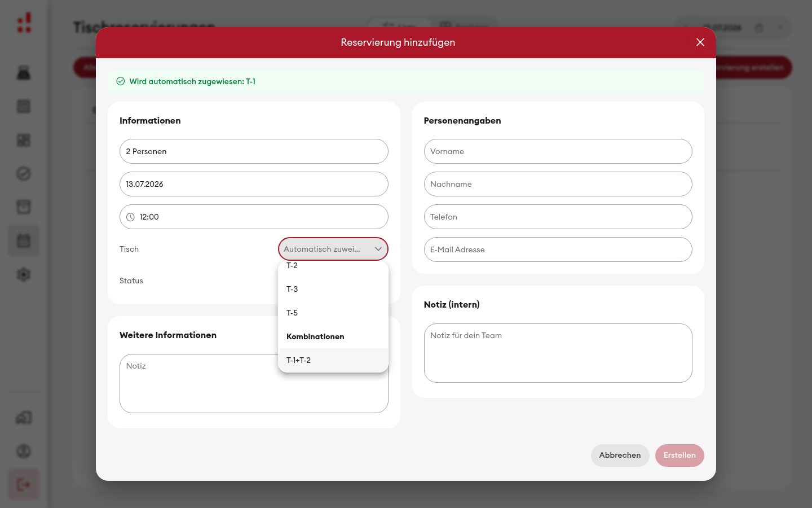812x508 pixels.
Task: Focus the Vorname input field
Action: [558, 151]
